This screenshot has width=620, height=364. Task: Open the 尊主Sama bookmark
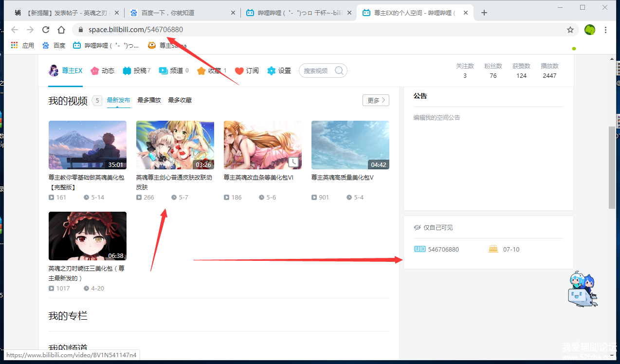[x=167, y=45]
